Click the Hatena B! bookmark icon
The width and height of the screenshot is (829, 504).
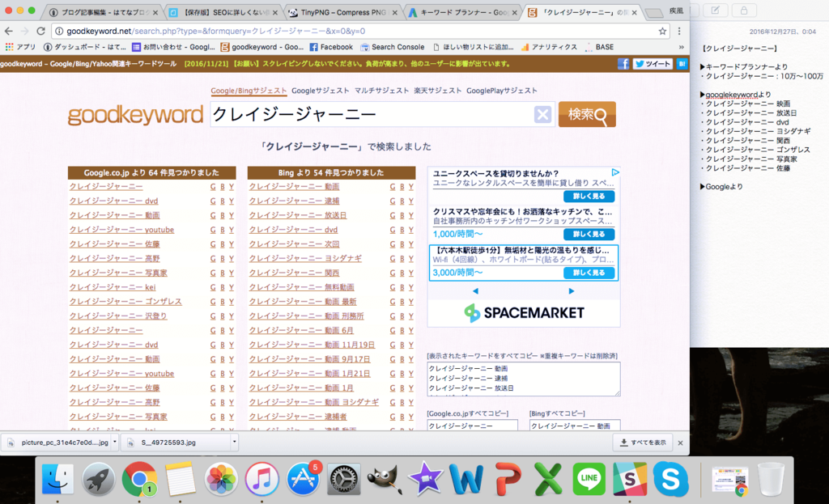pyautogui.click(x=682, y=64)
